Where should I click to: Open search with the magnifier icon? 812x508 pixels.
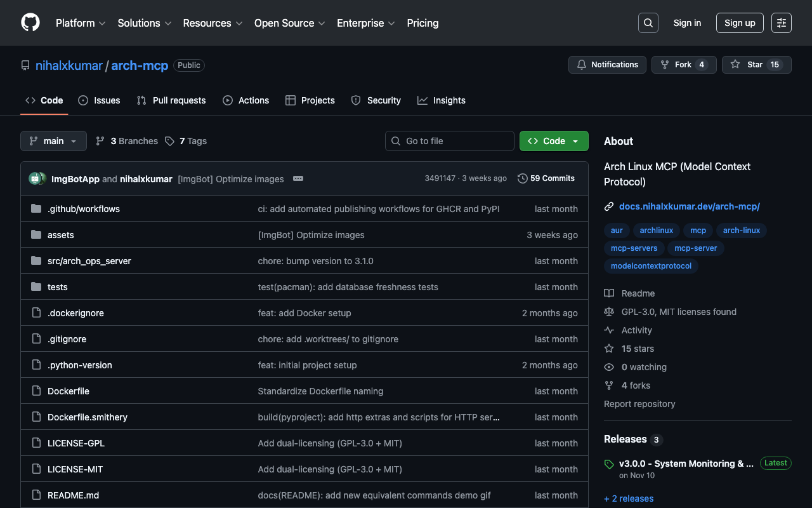648,23
